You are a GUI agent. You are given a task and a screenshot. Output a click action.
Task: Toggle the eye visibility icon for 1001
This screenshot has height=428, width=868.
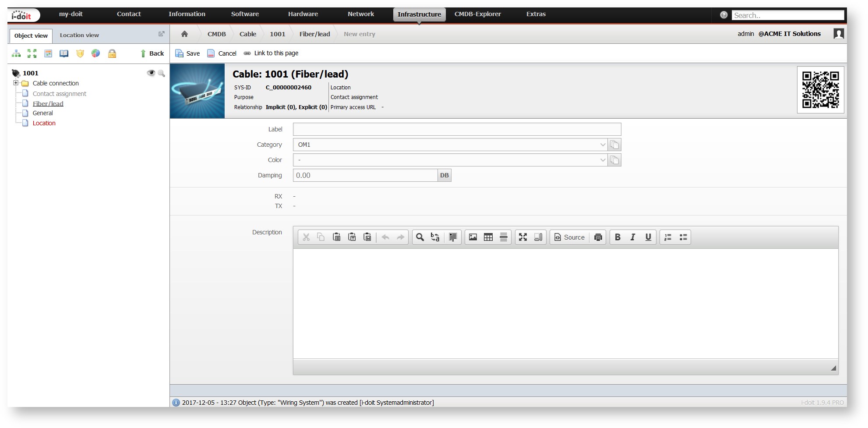pyautogui.click(x=151, y=73)
